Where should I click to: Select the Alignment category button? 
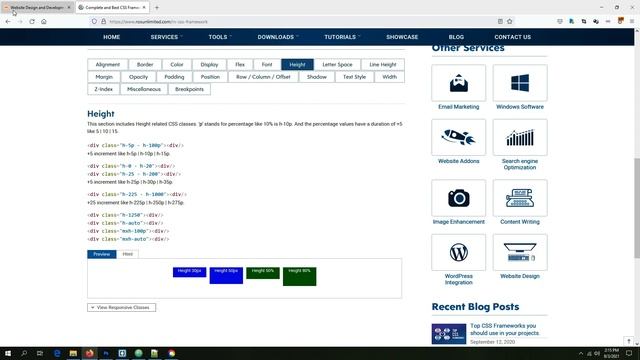tap(108, 64)
